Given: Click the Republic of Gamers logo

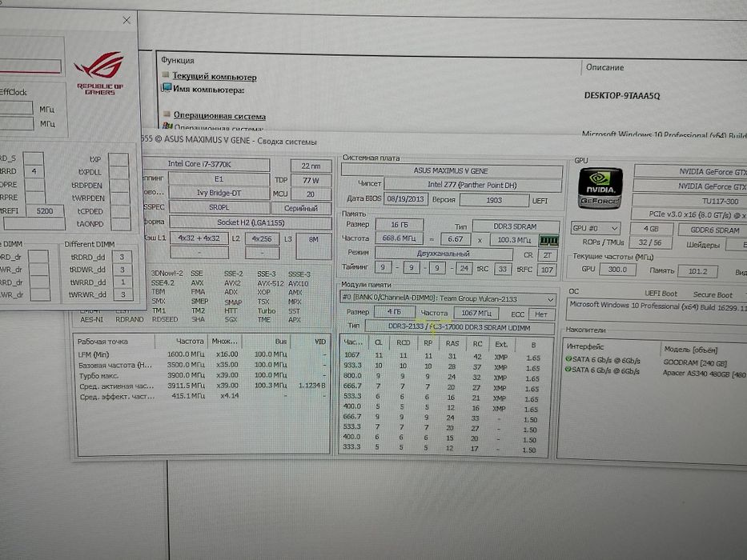Looking at the screenshot, I should coord(99,73).
